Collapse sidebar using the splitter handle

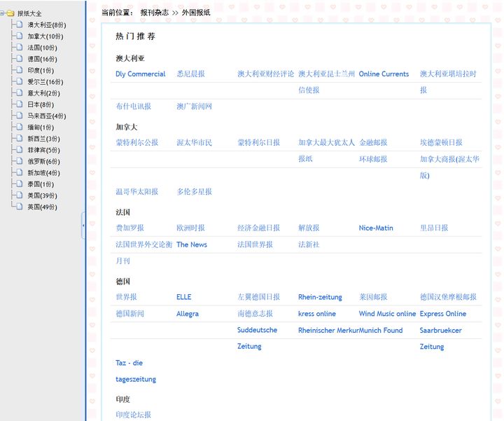pos(83,226)
